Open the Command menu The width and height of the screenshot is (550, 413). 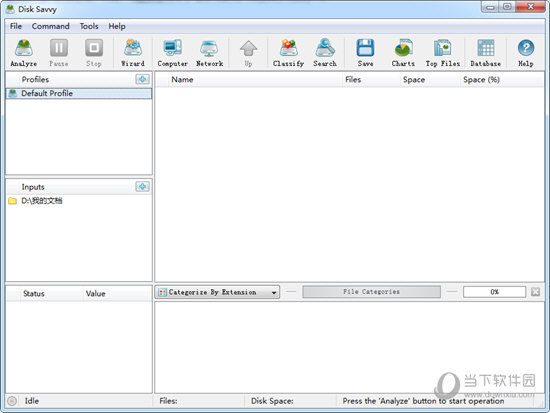click(51, 26)
